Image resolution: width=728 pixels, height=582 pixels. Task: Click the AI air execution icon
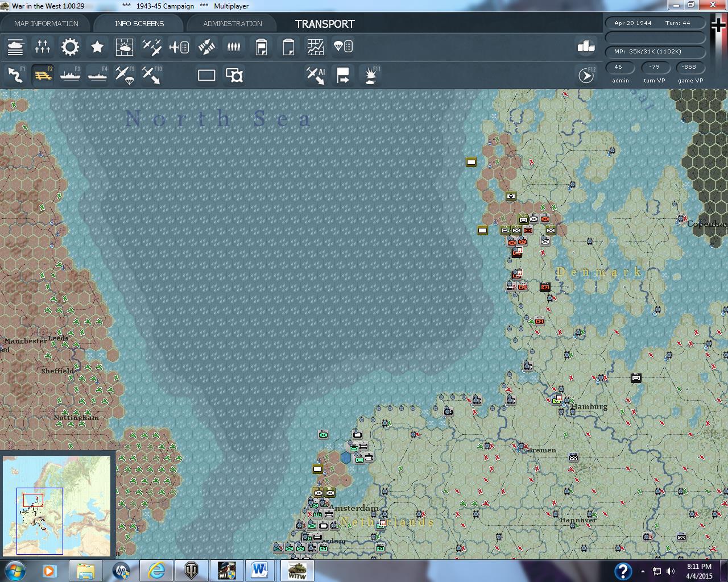point(316,75)
